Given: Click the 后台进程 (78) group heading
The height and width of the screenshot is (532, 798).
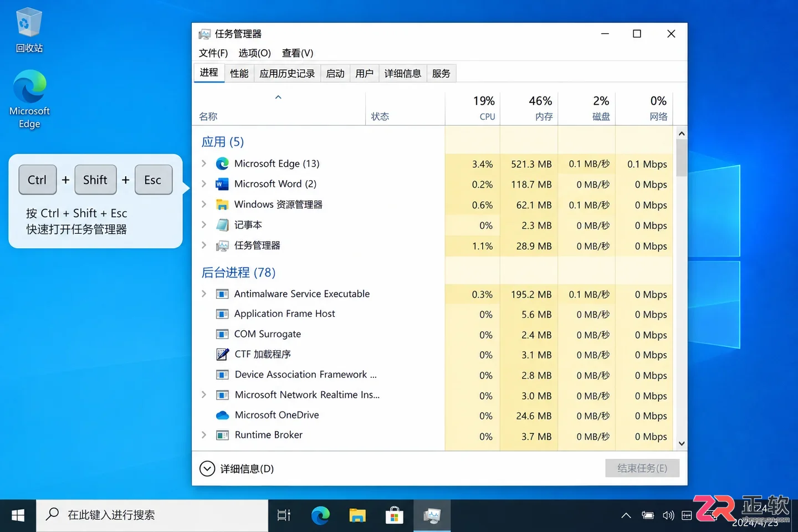Looking at the screenshot, I should click(238, 273).
